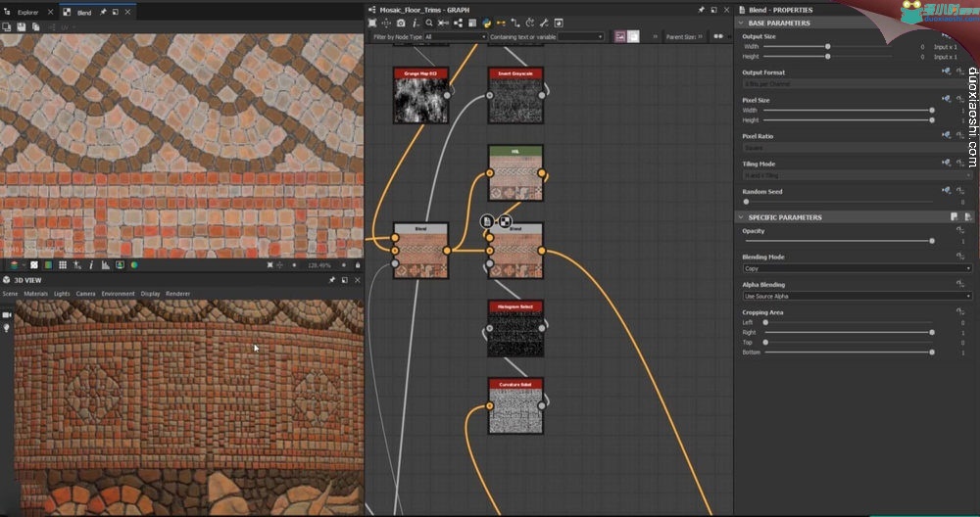Click the info icon in 2D view bottom bar

91,265
